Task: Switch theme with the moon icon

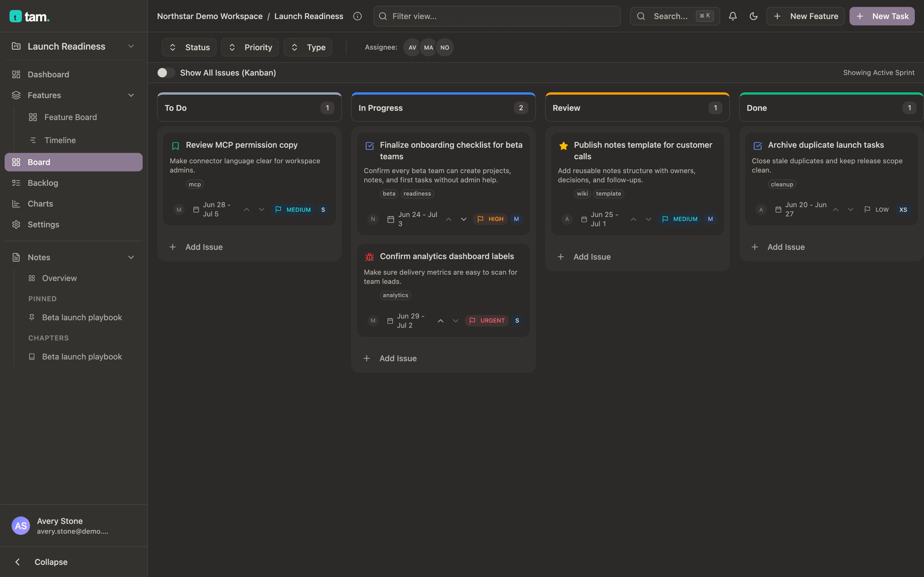Action: [x=753, y=16]
